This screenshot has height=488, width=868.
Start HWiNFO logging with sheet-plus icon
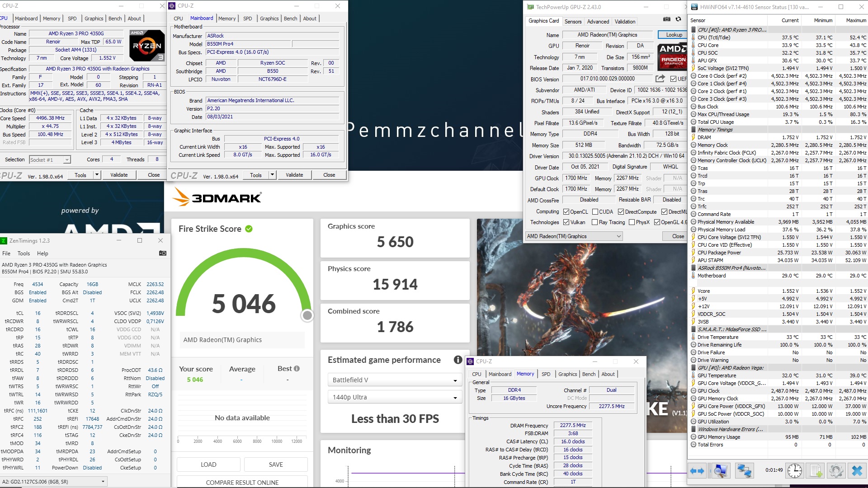tap(816, 470)
